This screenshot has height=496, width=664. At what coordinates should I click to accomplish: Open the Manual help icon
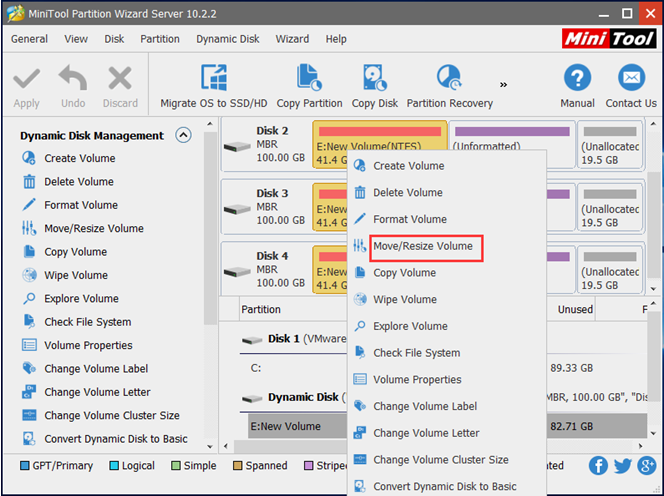(x=578, y=78)
